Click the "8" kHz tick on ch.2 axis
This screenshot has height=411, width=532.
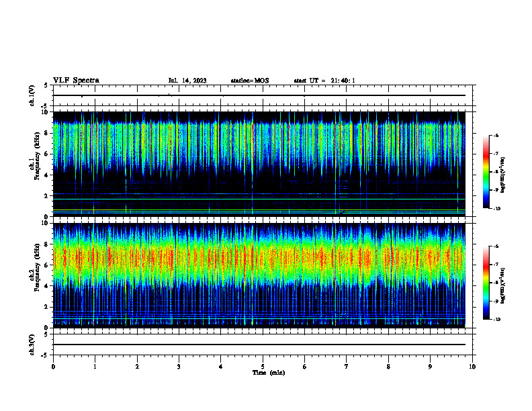coord(47,244)
